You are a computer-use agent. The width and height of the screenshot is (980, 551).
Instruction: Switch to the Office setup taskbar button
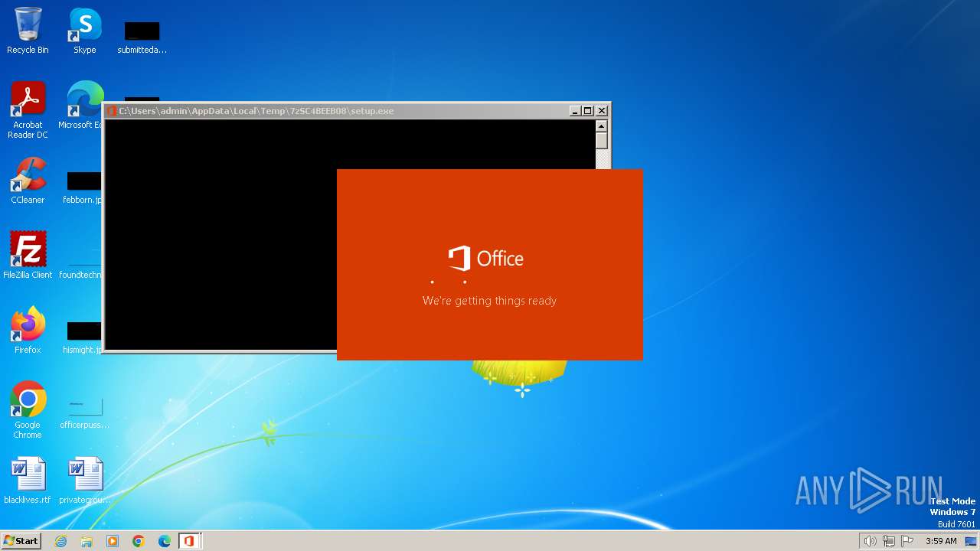pos(190,541)
